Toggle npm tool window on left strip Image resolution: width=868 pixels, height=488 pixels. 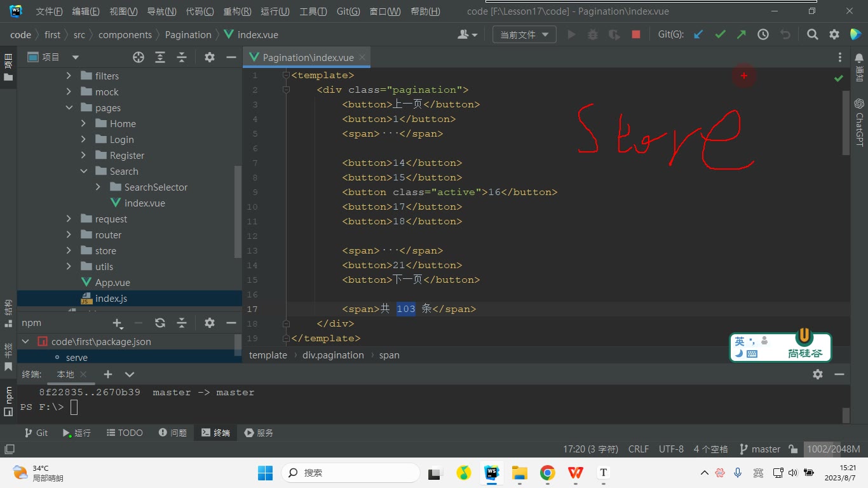tap(8, 400)
